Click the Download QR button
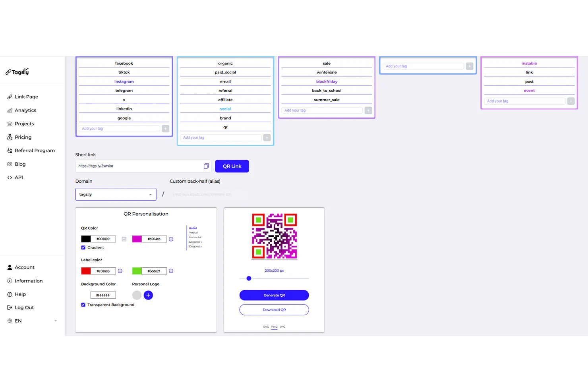Viewport: 588px width, 392px height. (x=274, y=310)
